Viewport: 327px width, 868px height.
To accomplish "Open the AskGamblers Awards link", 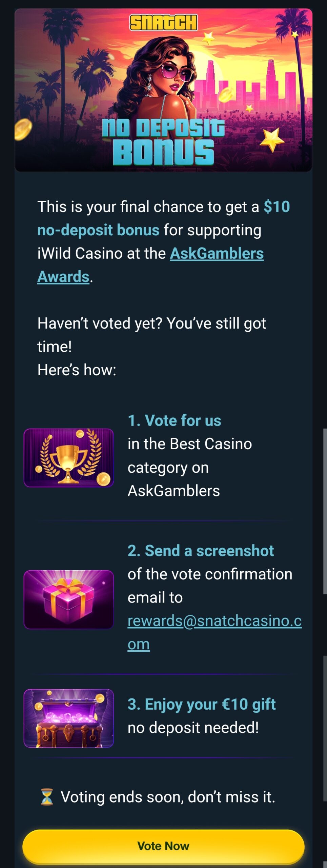I will [216, 254].
